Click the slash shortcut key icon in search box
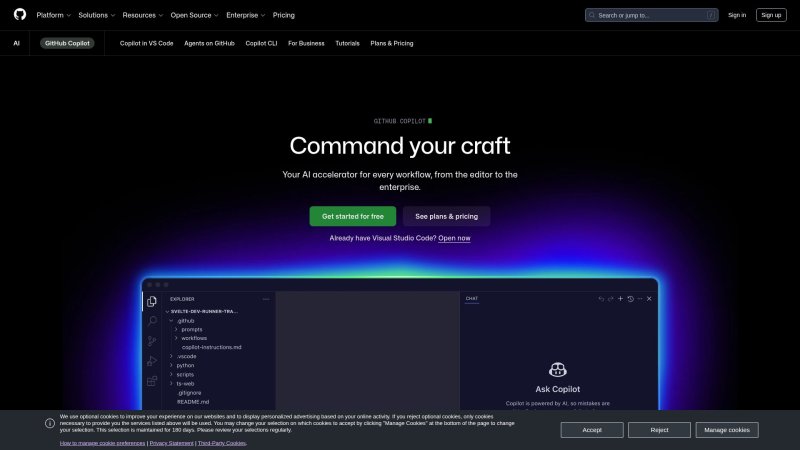 (x=711, y=15)
